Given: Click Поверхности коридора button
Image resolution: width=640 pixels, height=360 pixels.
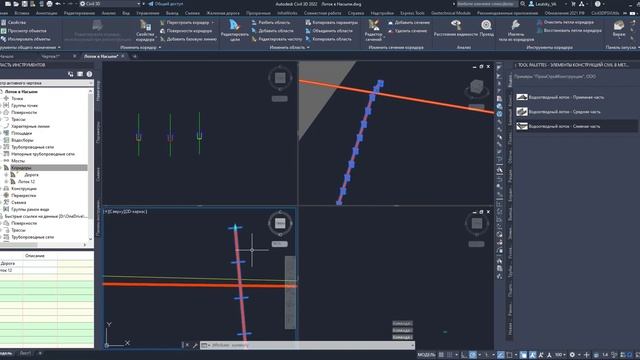Looking at the screenshot, I should point(186,31).
